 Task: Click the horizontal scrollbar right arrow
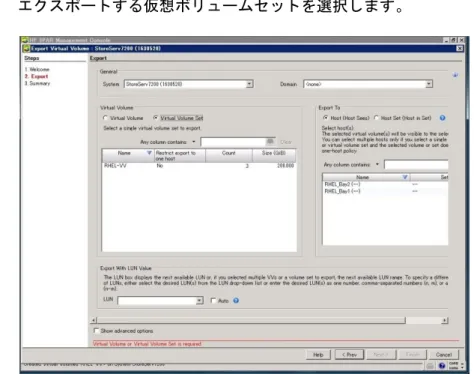pos(445,320)
